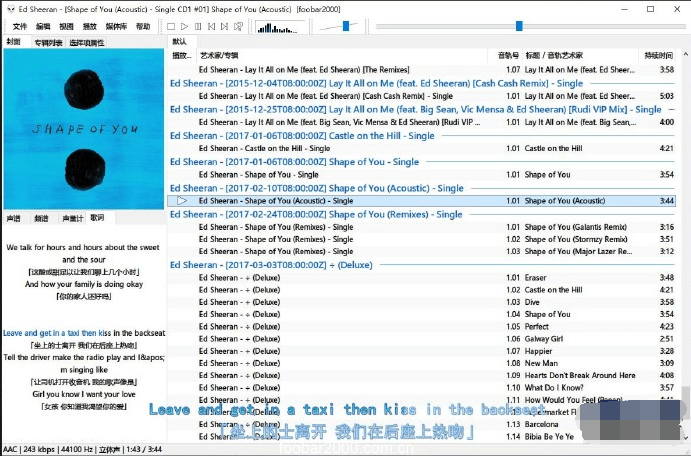Switch to the 声量计 tab
The width and height of the screenshot is (691, 456).
click(72, 219)
